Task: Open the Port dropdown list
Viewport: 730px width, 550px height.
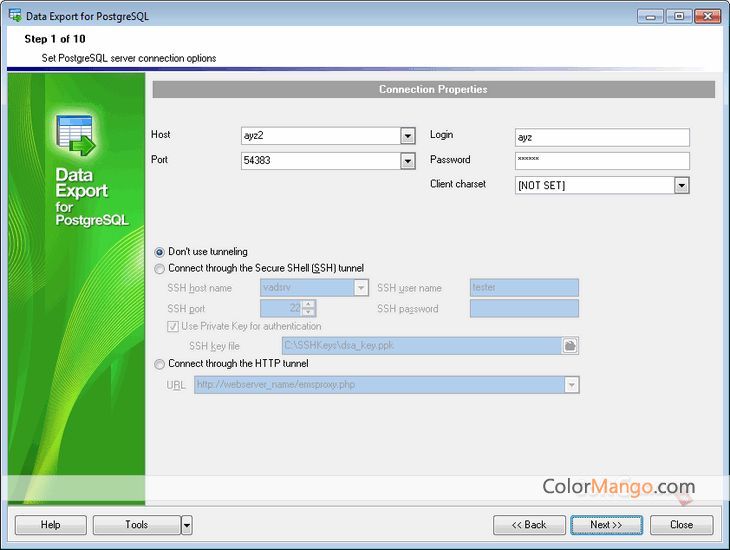Action: (407, 161)
